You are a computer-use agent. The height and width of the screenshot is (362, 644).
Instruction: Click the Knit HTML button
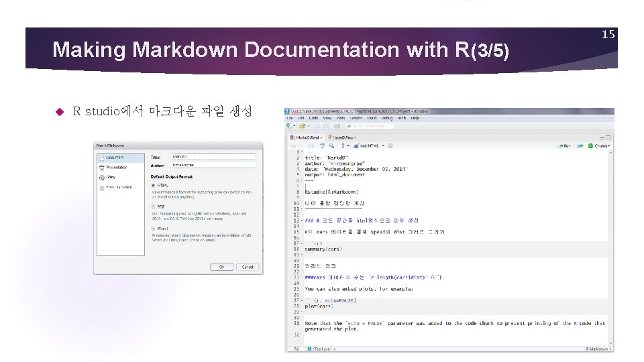366,145
